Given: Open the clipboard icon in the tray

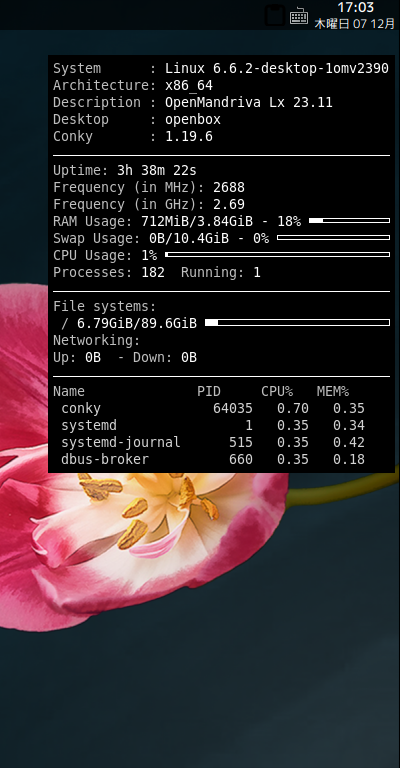Looking at the screenshot, I should pyautogui.click(x=275, y=15).
